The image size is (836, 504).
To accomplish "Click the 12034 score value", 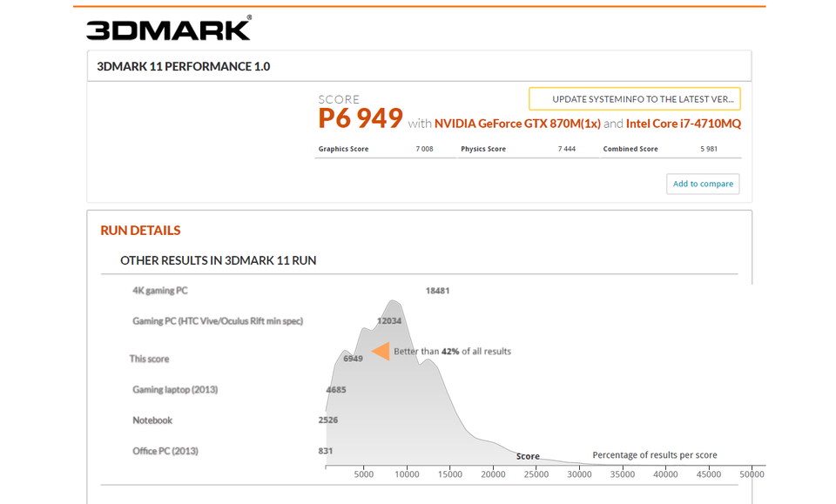I will pos(389,321).
